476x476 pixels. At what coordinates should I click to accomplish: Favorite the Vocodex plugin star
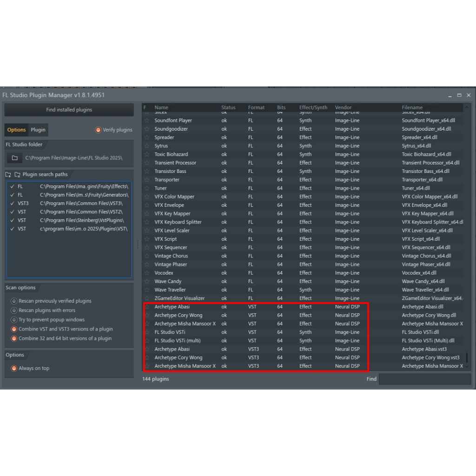tap(147, 273)
